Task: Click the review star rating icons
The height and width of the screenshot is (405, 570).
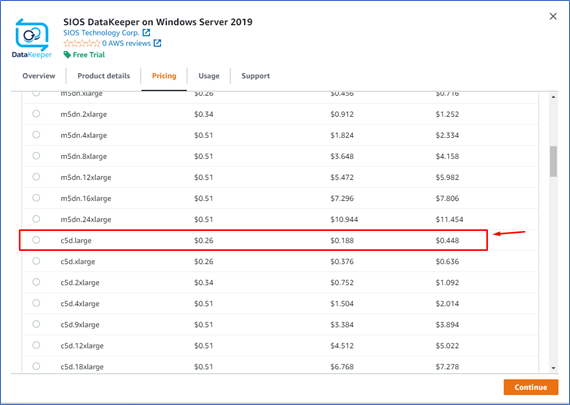Action: click(82, 43)
